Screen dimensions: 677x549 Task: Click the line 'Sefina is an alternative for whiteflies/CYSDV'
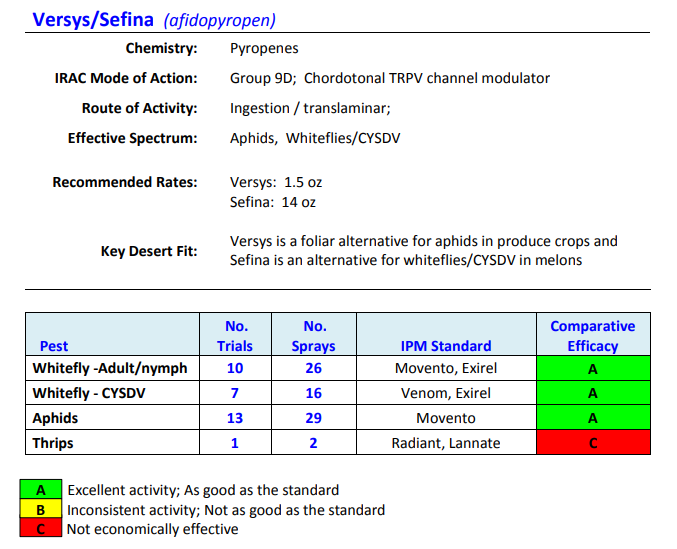[x=406, y=260]
